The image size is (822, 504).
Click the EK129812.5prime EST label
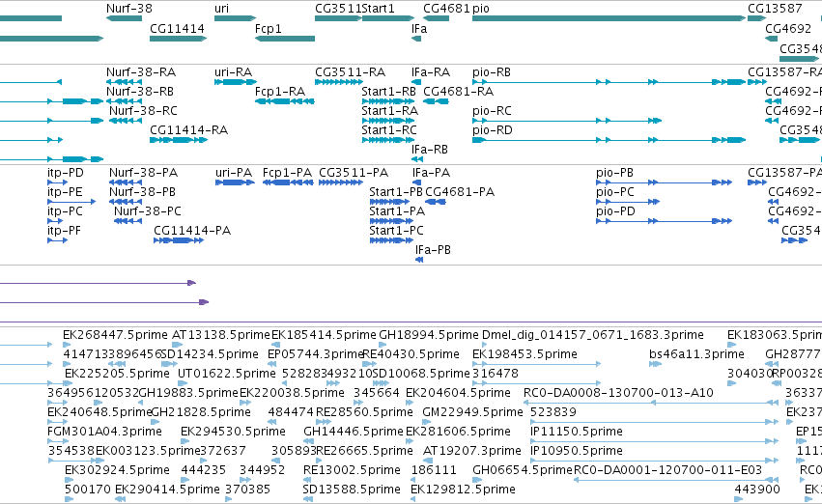pos(464,490)
